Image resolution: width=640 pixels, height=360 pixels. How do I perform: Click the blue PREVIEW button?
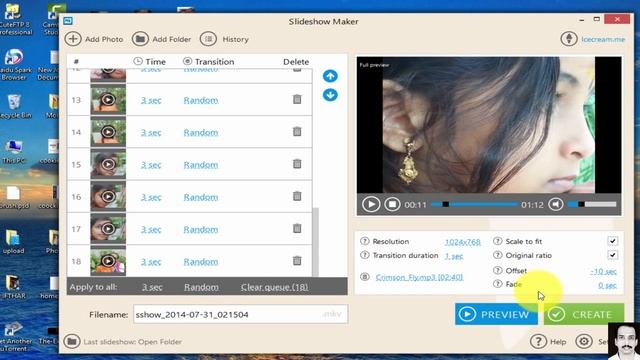pyautogui.click(x=496, y=314)
